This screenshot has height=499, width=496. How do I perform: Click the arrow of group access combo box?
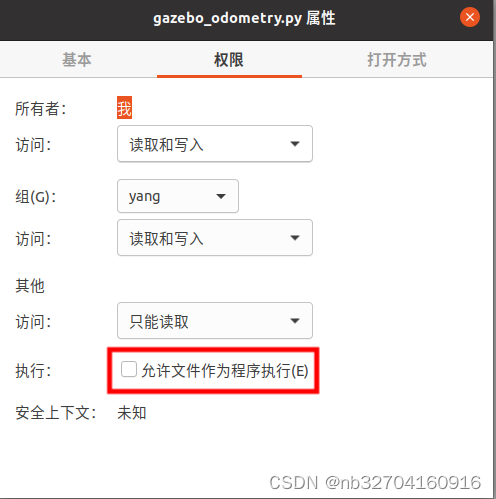click(295, 238)
